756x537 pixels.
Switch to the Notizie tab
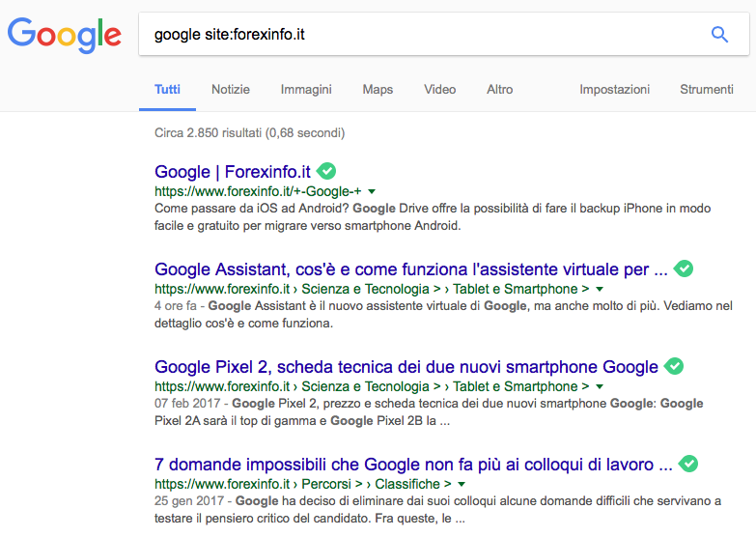[x=231, y=89]
